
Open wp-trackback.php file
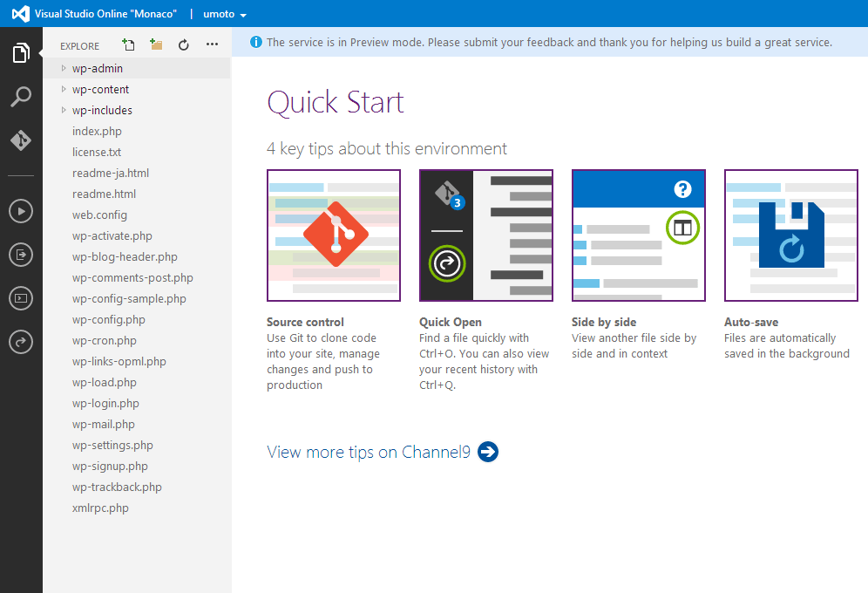click(x=117, y=487)
